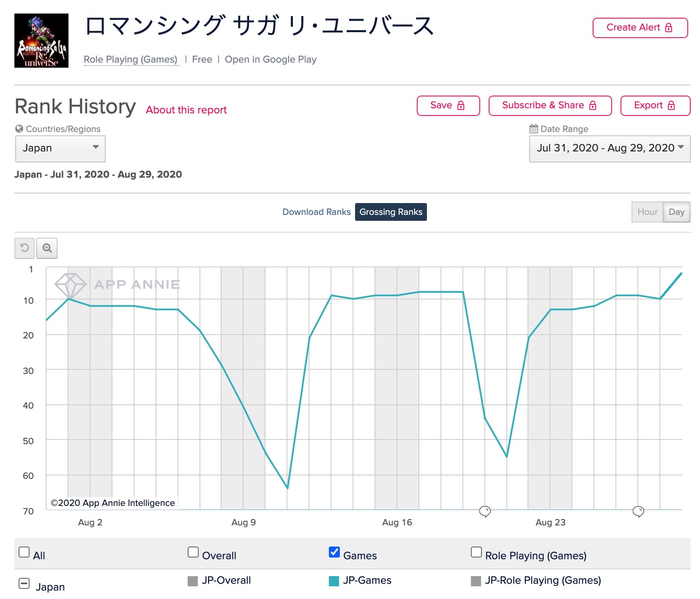700x599 pixels.
Task: Click the Aug 23 axis label
Action: click(x=550, y=522)
